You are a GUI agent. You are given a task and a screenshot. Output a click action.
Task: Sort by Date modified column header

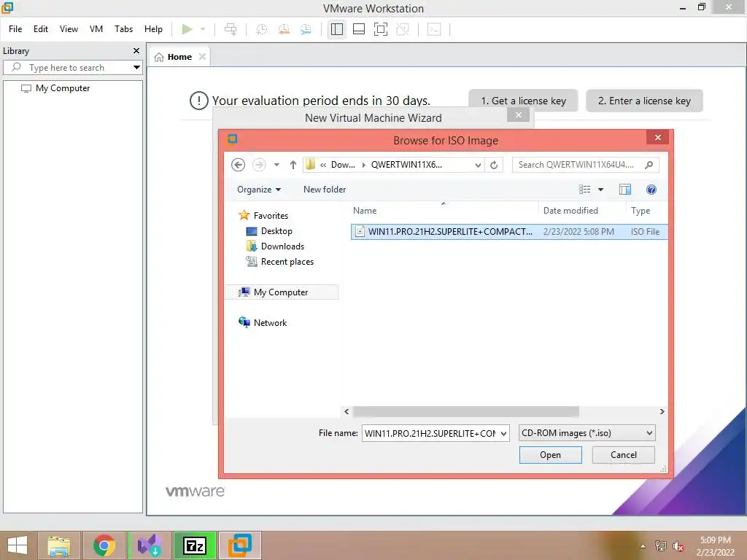[570, 211]
